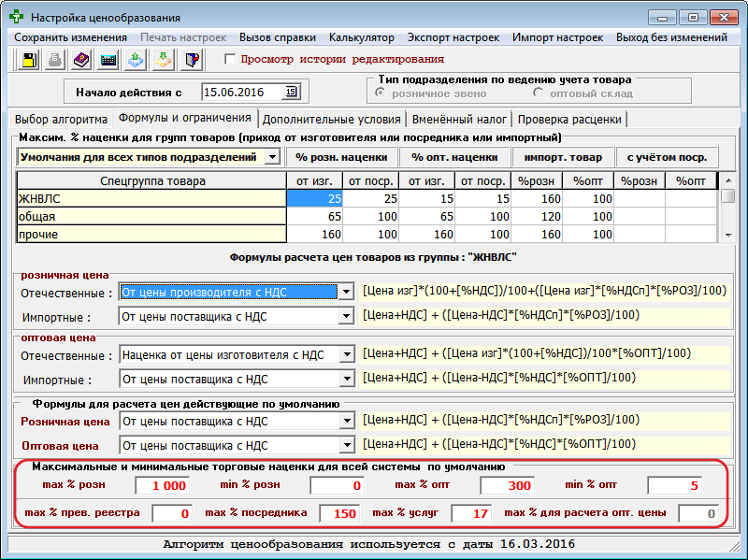
Task: Launch the calculator toolbar icon
Action: pos(108,60)
